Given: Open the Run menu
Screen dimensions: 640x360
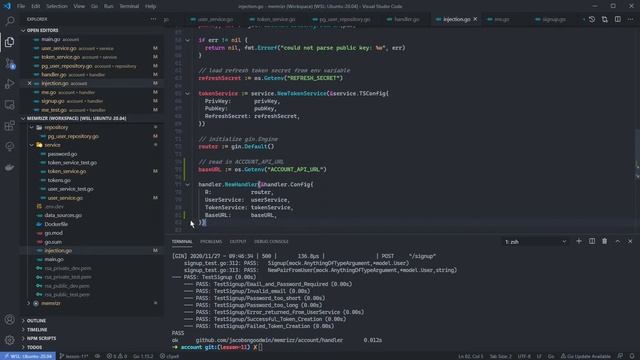Looking at the screenshot, I should 109,6.
